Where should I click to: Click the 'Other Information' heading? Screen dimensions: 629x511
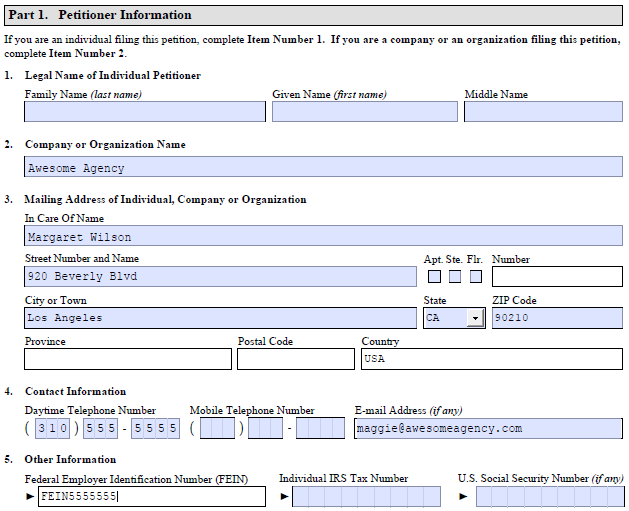(x=70, y=459)
